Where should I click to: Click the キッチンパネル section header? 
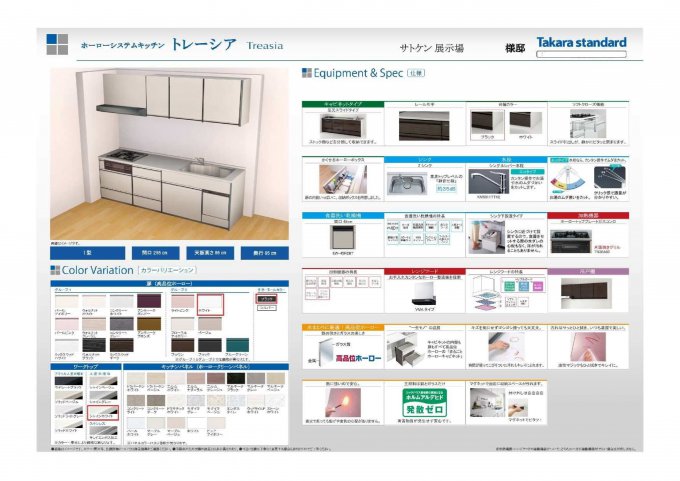click(206, 367)
